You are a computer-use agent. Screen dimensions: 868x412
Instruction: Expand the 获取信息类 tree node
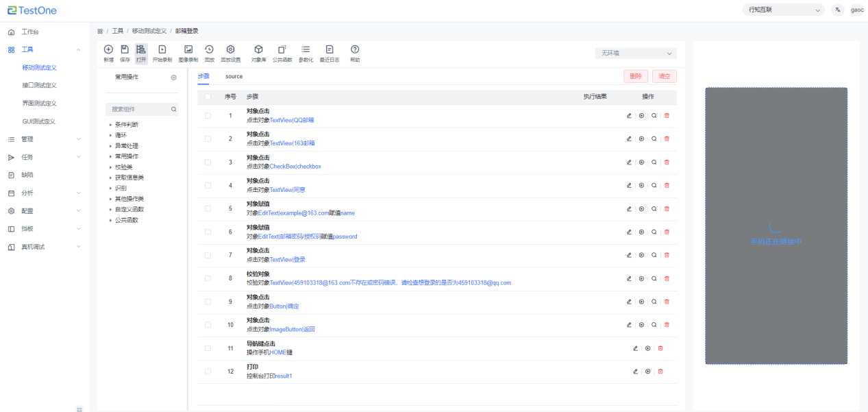(x=110, y=178)
